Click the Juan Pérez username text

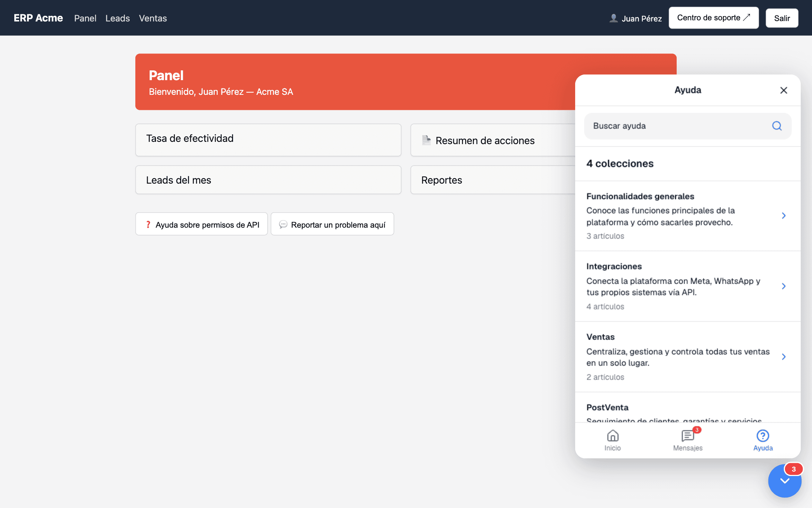click(x=642, y=18)
